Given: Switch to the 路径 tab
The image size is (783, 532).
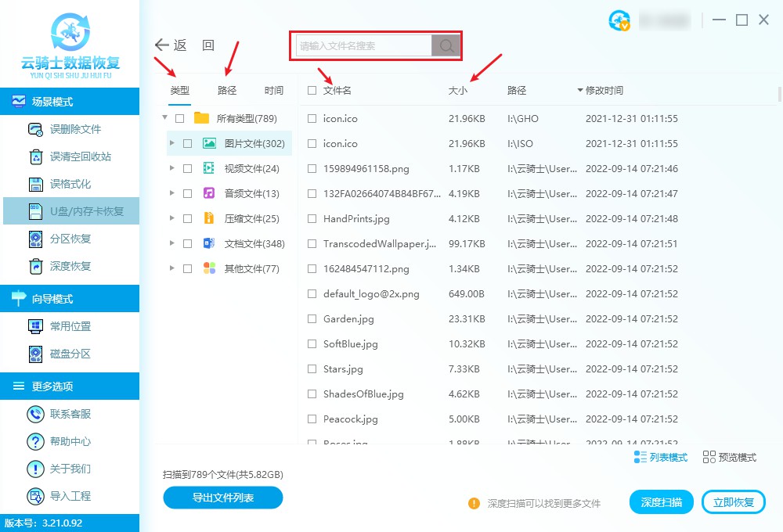Looking at the screenshot, I should (x=226, y=90).
